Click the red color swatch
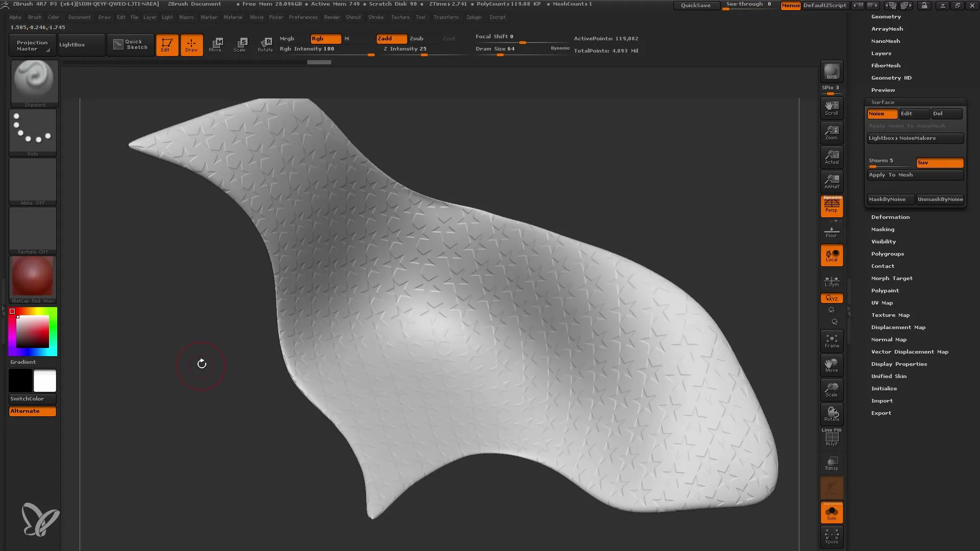The height and width of the screenshot is (551, 980). tap(12, 312)
